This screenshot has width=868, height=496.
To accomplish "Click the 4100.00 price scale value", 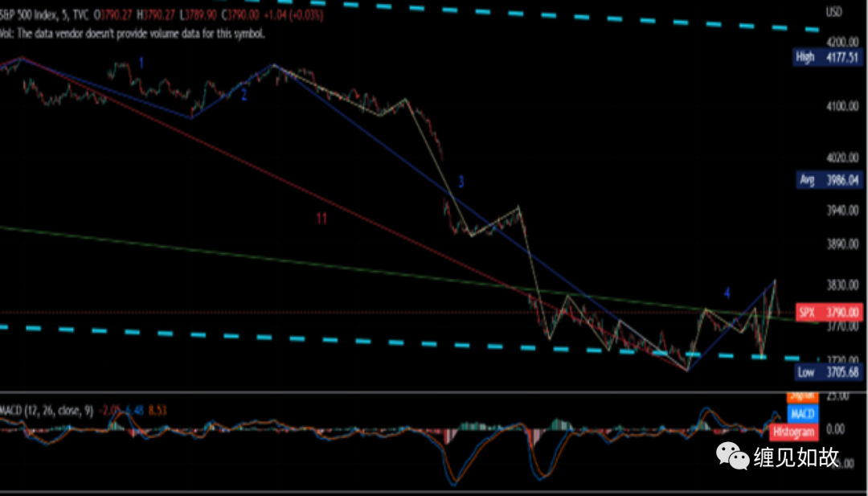I will tap(844, 106).
